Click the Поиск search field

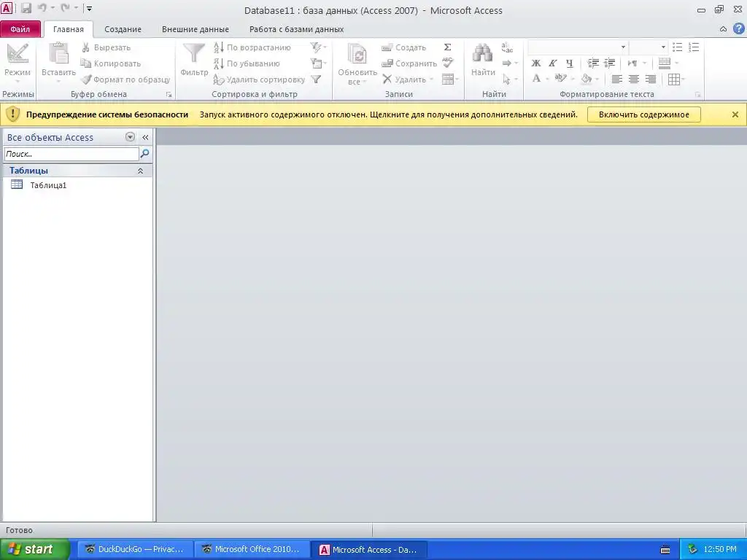click(x=71, y=154)
